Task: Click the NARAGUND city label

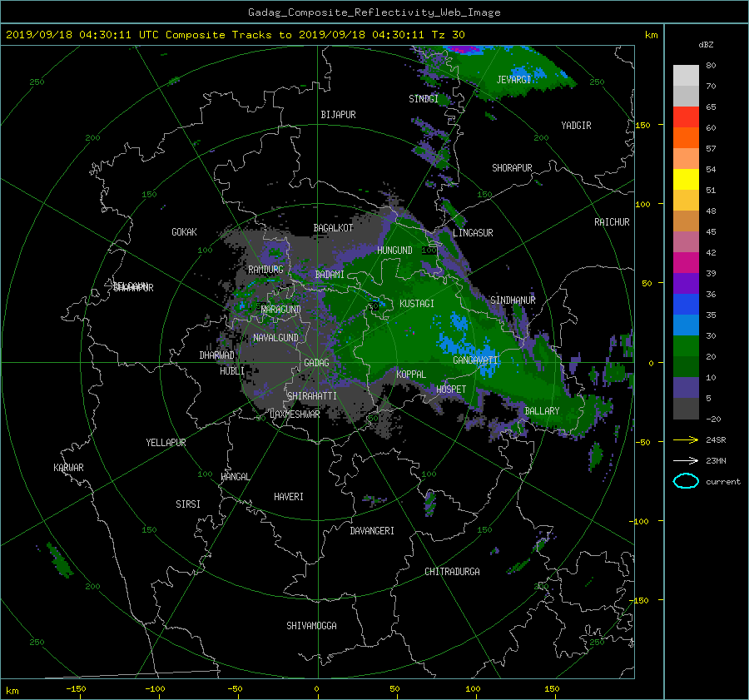Action: click(x=281, y=310)
